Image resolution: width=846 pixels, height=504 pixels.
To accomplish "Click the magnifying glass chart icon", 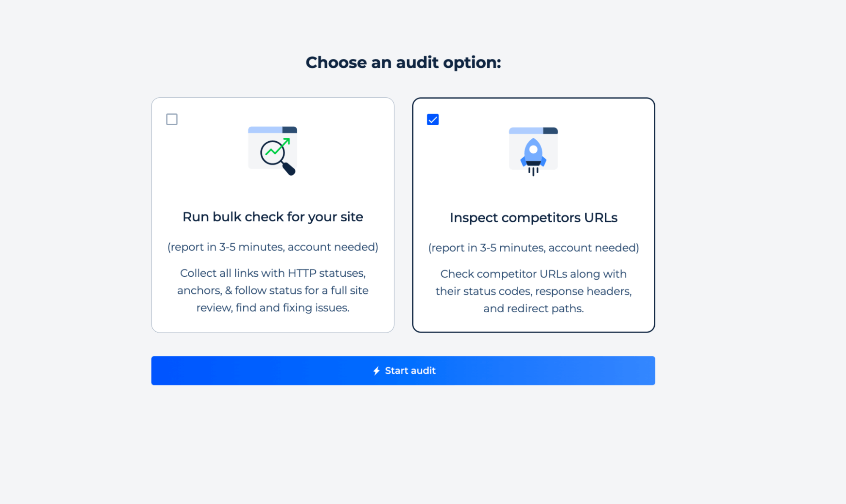I will (x=273, y=151).
